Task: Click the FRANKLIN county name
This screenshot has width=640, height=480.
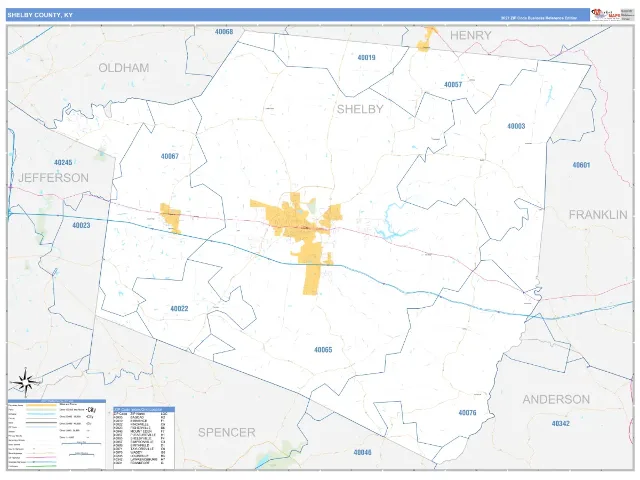Action: click(598, 215)
